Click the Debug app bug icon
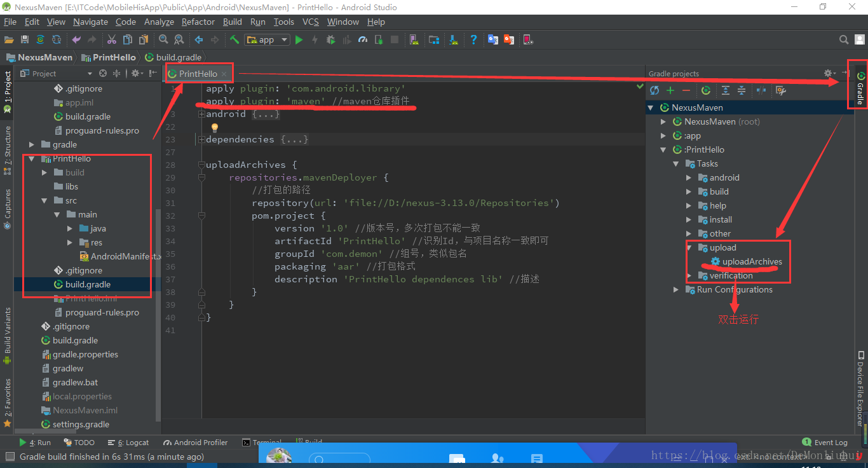The width and height of the screenshot is (868, 468). 330,39
